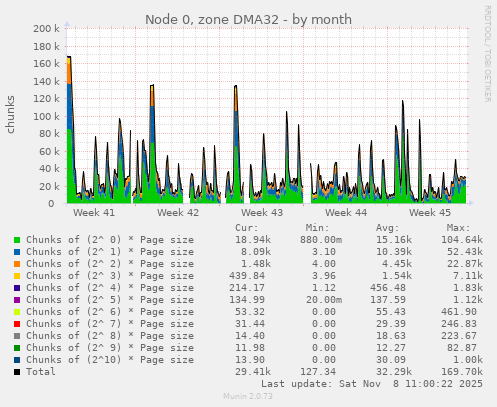Click the 'Week 41' x-axis label
The height and width of the screenshot is (407, 497).
pyautogui.click(x=94, y=213)
